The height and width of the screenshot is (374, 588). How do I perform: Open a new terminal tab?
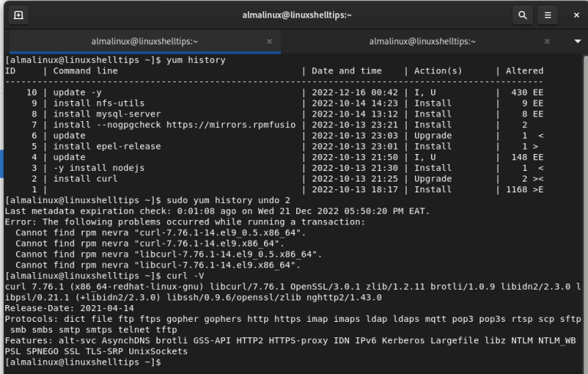[18, 15]
